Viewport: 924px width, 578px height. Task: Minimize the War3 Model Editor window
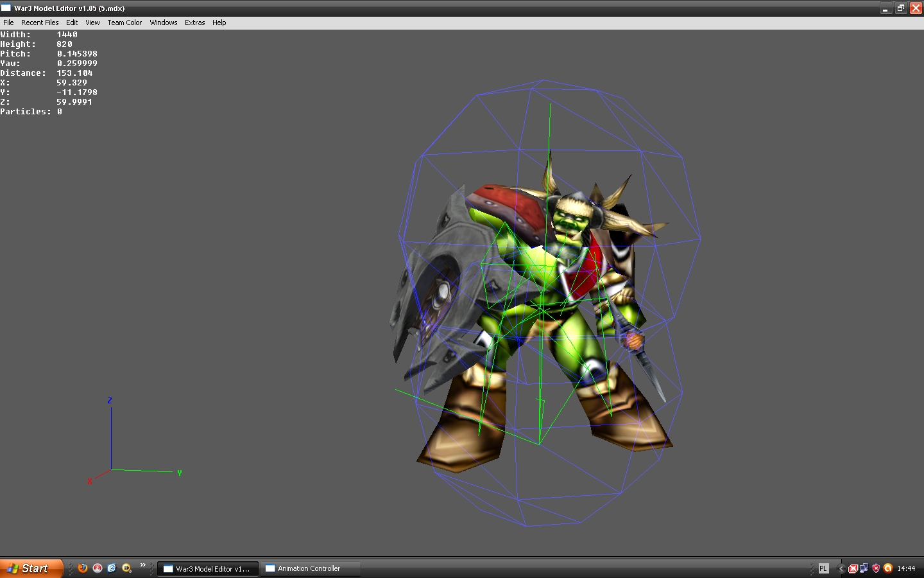click(886, 8)
